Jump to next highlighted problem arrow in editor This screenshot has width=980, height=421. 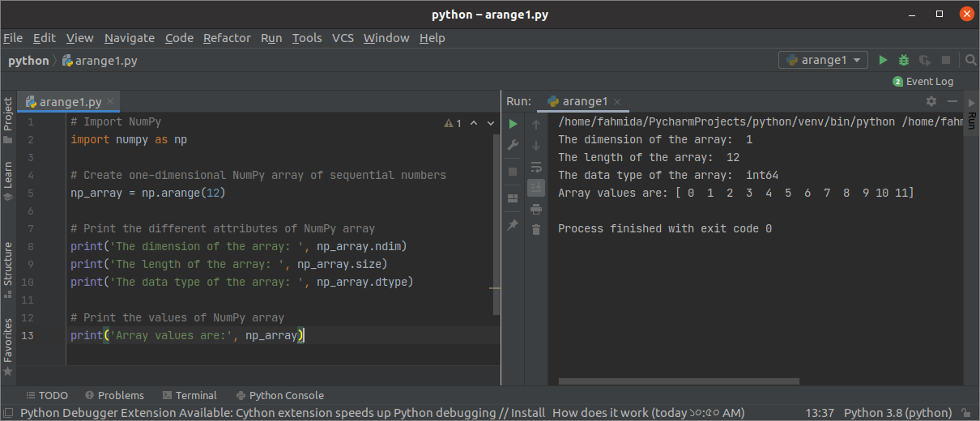click(x=491, y=123)
